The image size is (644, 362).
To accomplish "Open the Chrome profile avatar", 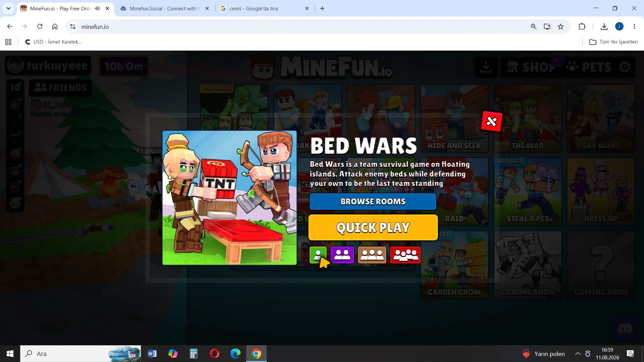I will 619,26.
